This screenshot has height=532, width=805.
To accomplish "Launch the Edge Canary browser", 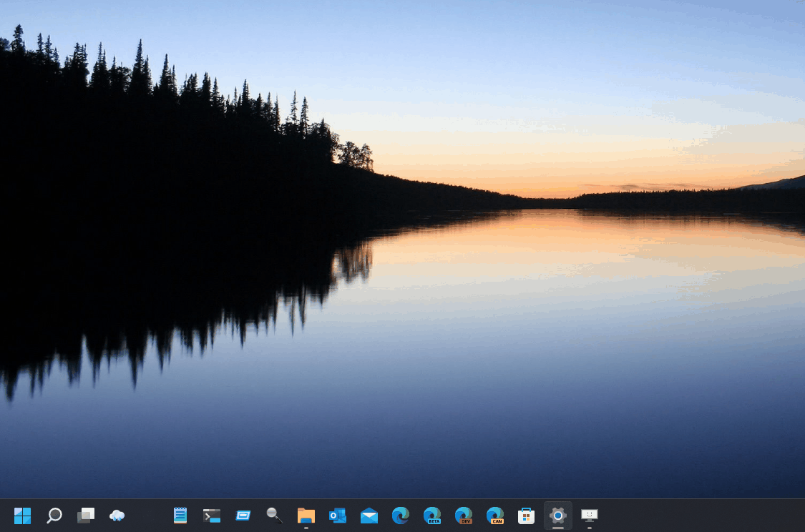I will (x=494, y=515).
